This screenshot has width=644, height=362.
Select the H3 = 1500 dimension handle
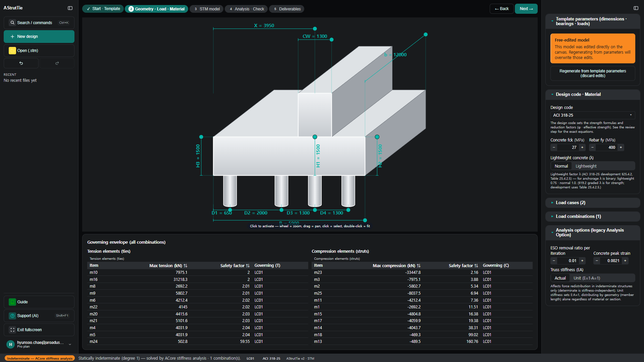tap(201, 137)
